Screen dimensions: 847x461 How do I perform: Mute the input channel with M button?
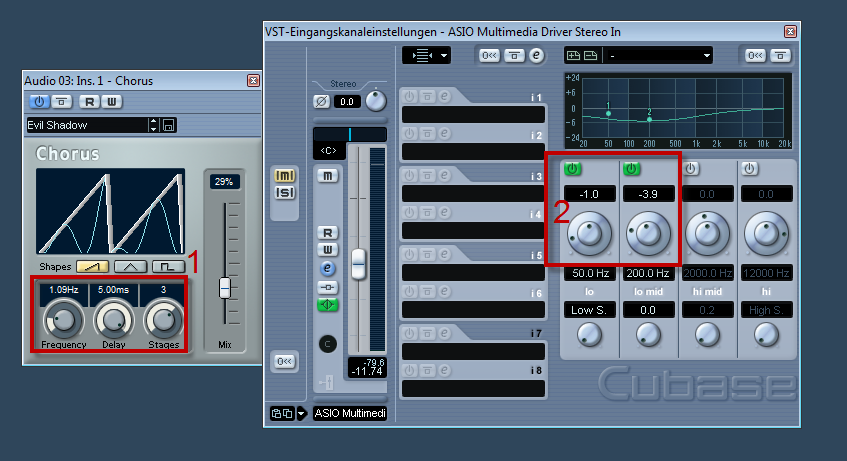(x=328, y=176)
